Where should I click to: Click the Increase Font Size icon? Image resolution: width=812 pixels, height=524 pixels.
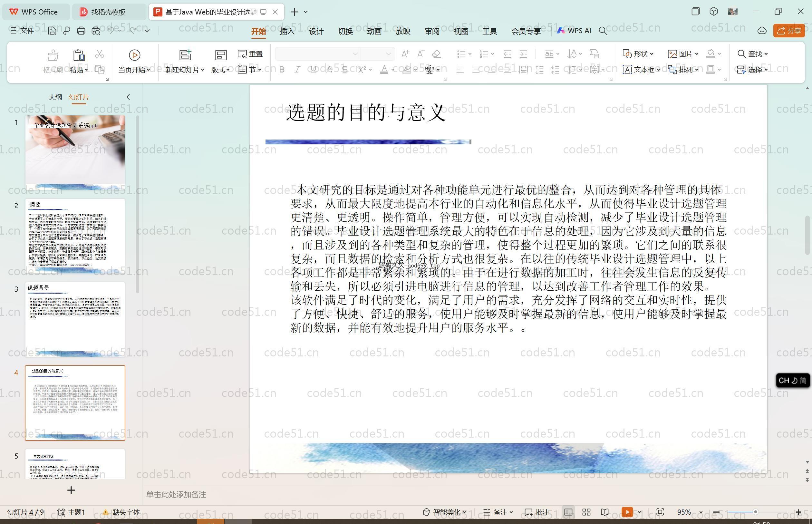coord(405,54)
